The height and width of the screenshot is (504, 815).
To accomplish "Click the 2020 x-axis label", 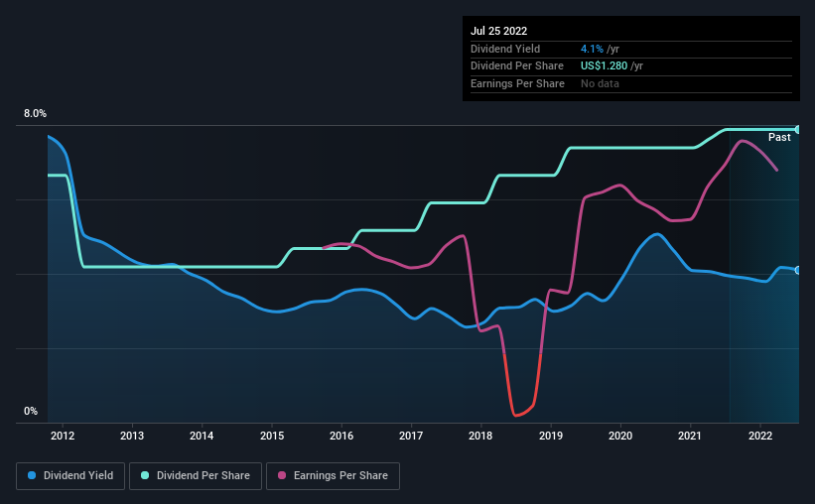I will coord(620,436).
